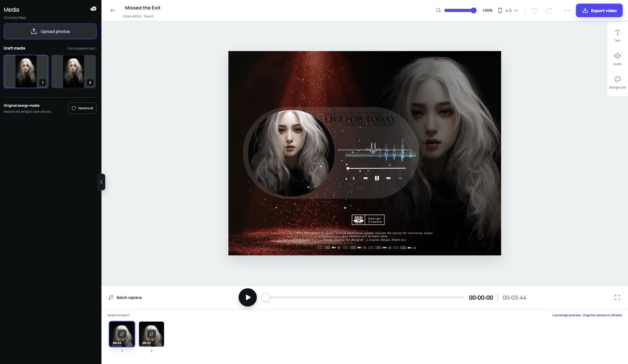Screen dimensions: 628x364
Task: Click the 00:03:44 total duration text
Action: pos(514,298)
